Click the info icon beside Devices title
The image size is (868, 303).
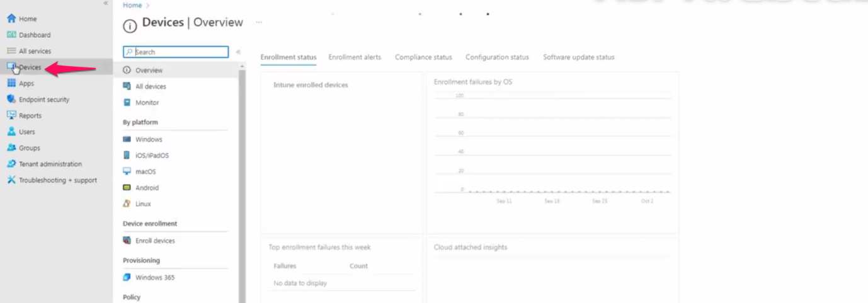130,26
